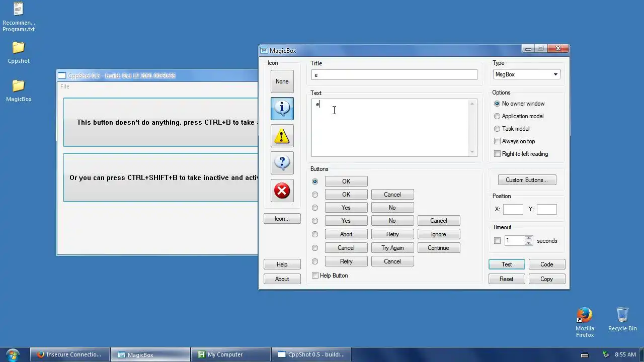Click the timeout seconds value field
This screenshot has height=362, width=644.
[514, 241]
